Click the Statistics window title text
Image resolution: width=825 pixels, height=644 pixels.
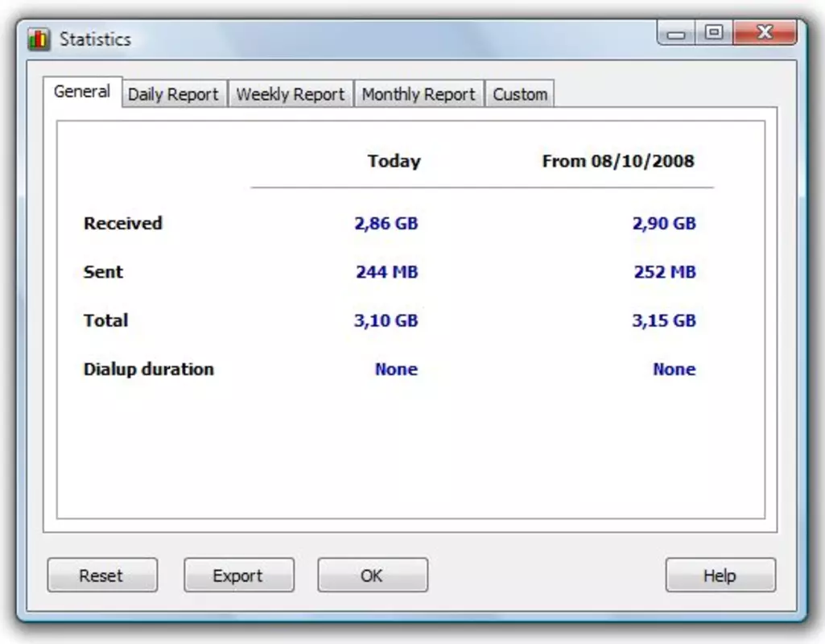(x=95, y=39)
